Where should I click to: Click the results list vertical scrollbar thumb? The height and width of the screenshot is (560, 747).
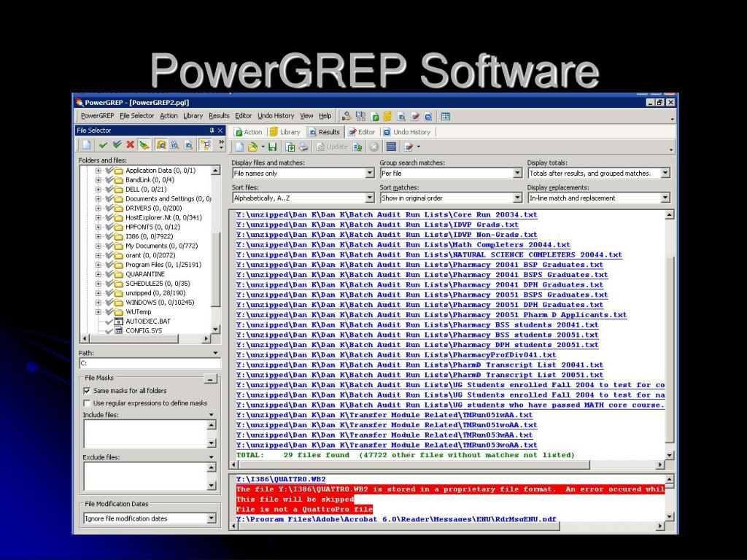[670, 349]
